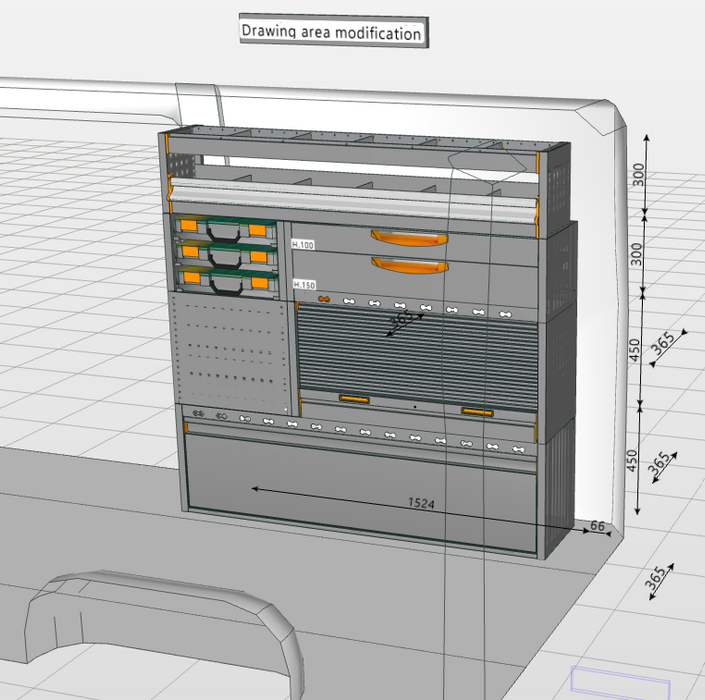The height and width of the screenshot is (700, 705).
Task: Pick the perforated tool panel
Action: [230, 350]
